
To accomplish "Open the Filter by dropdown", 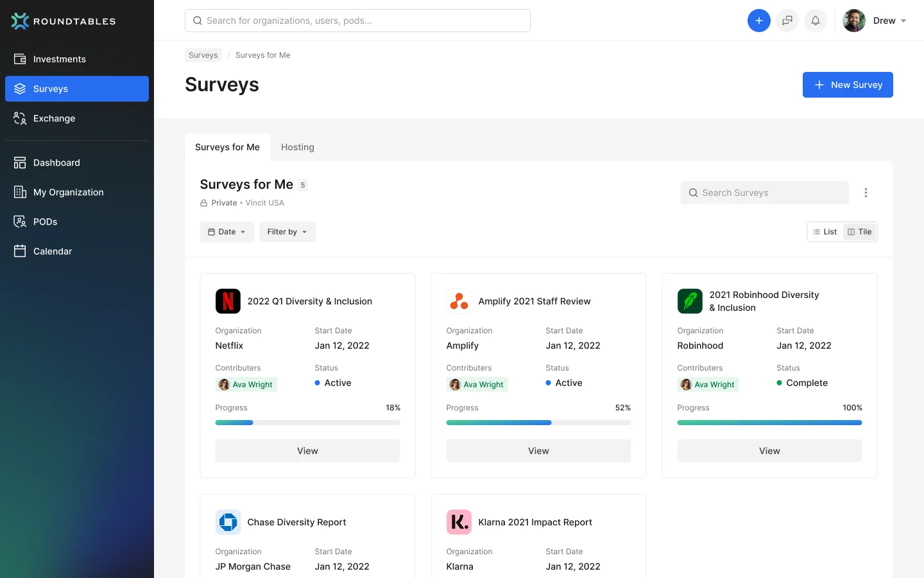I will pos(287,232).
